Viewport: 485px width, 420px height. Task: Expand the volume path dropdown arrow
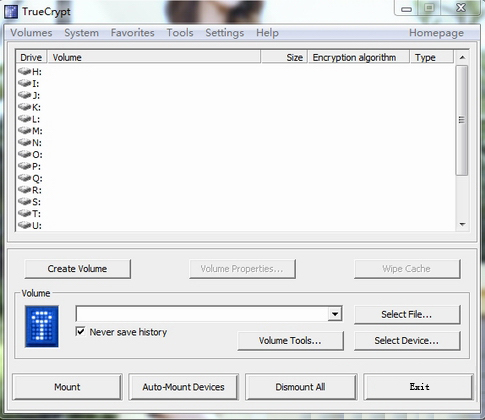point(335,314)
